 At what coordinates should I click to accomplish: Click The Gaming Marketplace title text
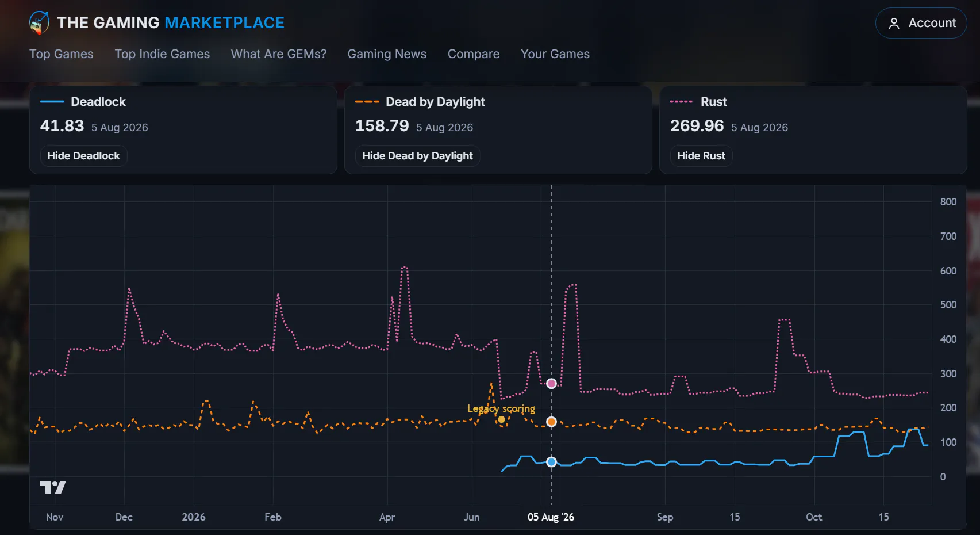pyautogui.click(x=171, y=23)
